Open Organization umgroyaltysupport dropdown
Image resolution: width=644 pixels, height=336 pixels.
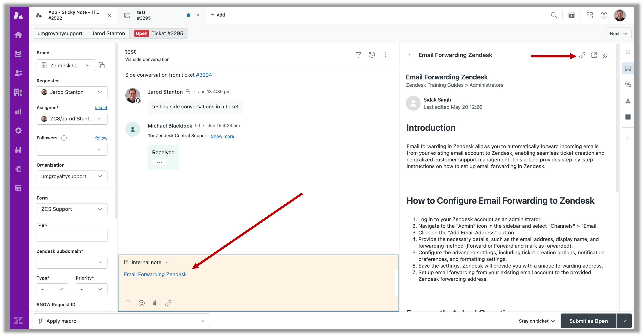point(72,176)
